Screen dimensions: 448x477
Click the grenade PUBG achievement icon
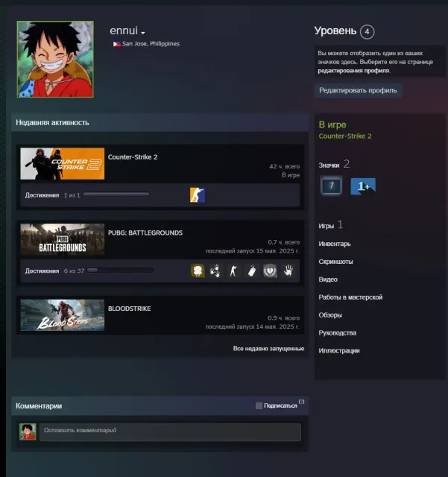click(x=252, y=271)
